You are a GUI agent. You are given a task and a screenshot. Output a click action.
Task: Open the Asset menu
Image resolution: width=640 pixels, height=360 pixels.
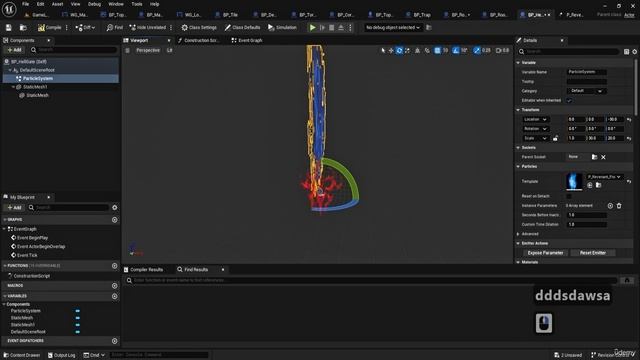tap(58, 4)
